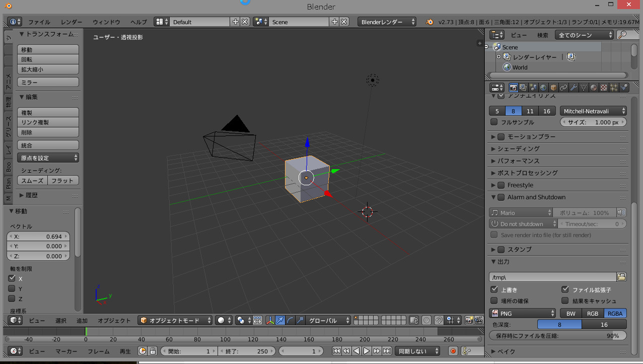Viewport: 643px width, 364px height.
Task: Open the 同期しない sync dropdown
Action: (417, 351)
